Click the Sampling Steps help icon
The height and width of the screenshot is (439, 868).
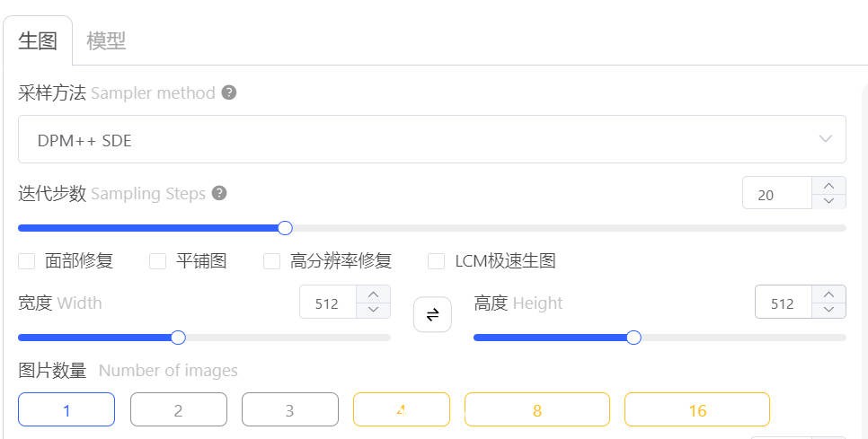220,193
